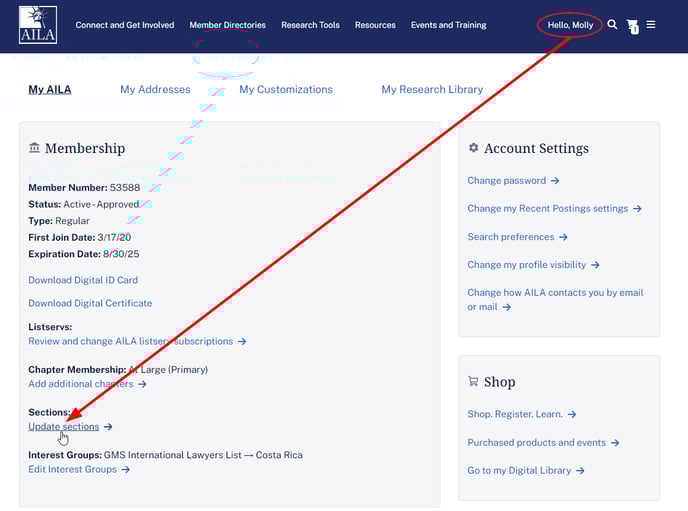Viewport: 688px width, 511px height.
Task: Click Change password link
Action: [x=507, y=181]
